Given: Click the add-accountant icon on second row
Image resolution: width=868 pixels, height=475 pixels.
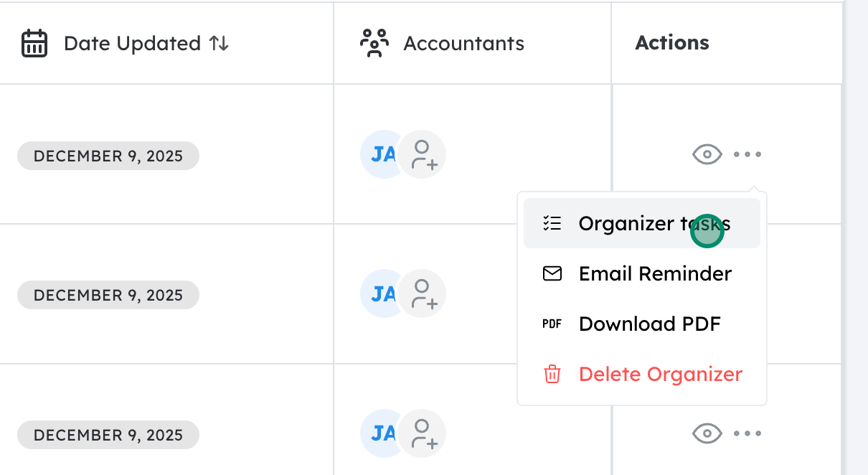Looking at the screenshot, I should tap(423, 293).
